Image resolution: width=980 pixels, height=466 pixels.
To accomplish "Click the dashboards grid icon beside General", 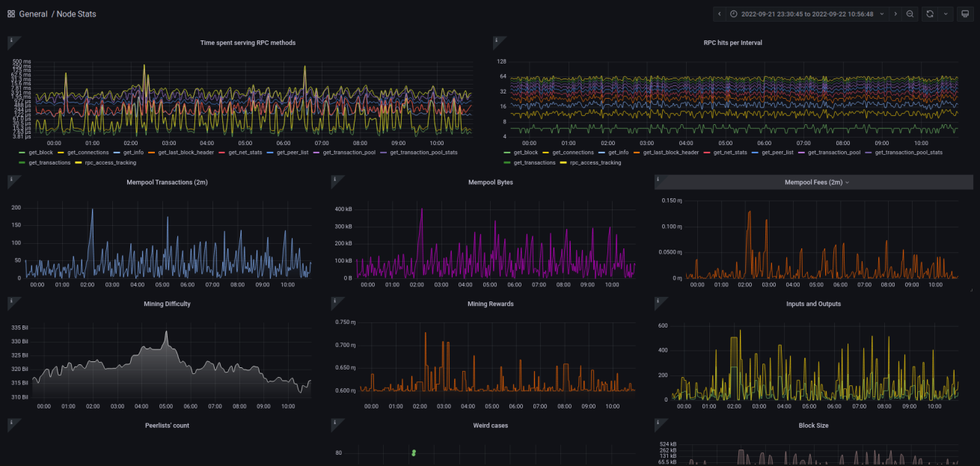I will 11,14.
